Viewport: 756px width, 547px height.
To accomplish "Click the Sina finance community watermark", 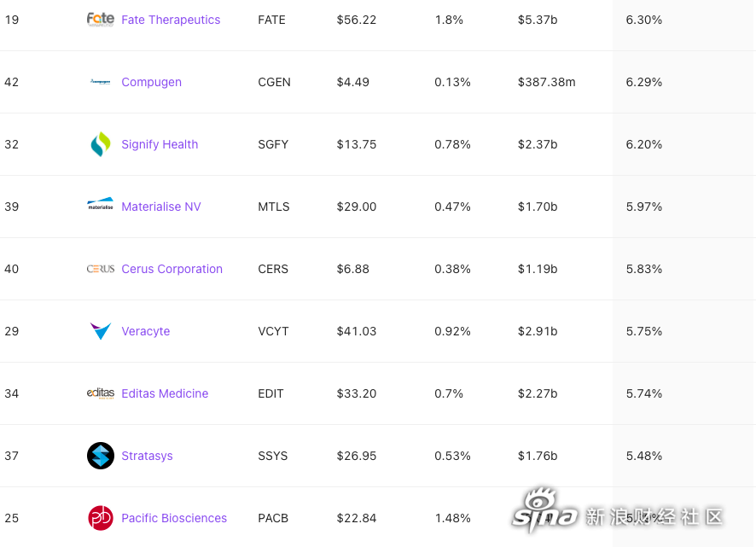I will tap(617, 512).
